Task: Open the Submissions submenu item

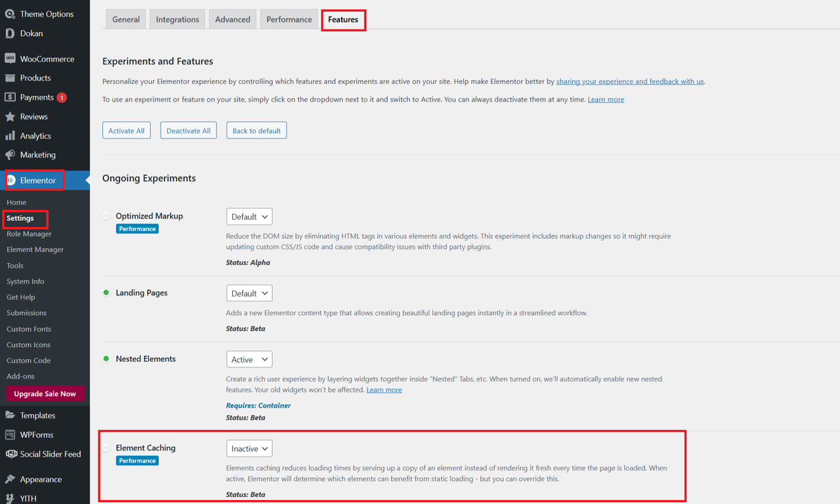Action: (27, 313)
